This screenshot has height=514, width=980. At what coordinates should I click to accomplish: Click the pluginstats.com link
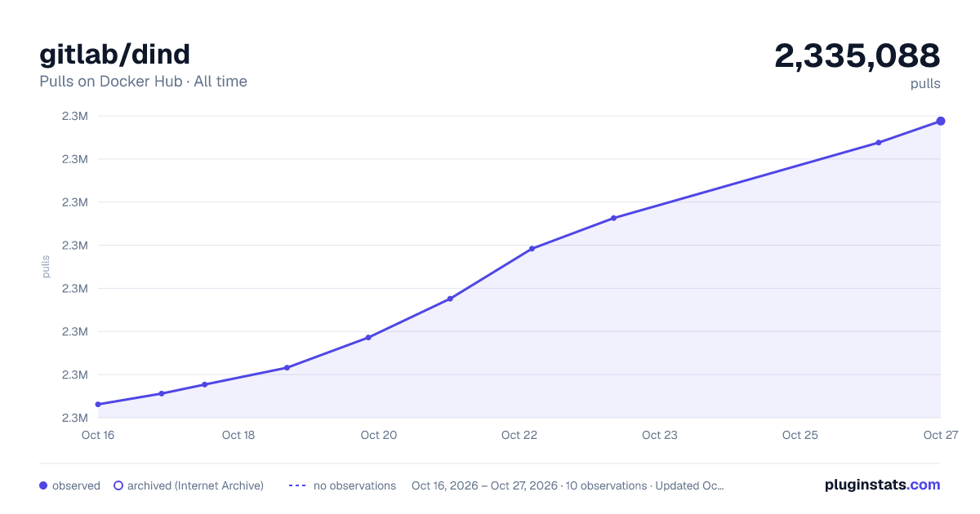882,485
